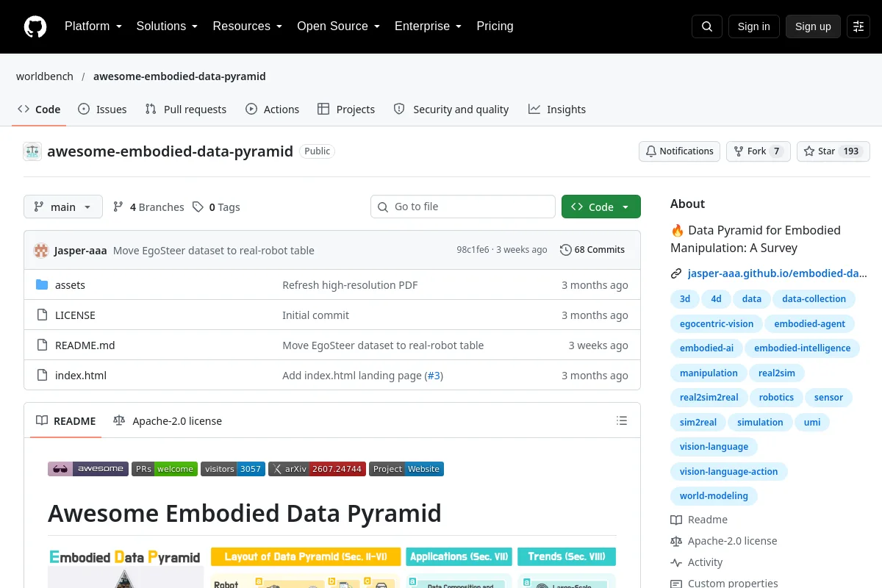Image resolution: width=882 pixels, height=588 pixels.
Task: Open Apache-2.0 license link in About sidebar
Action: click(x=724, y=541)
